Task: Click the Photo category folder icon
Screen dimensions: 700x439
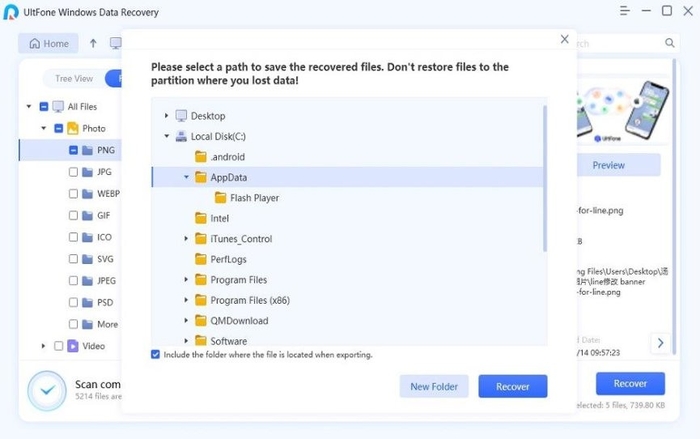Action: pyautogui.click(x=73, y=128)
